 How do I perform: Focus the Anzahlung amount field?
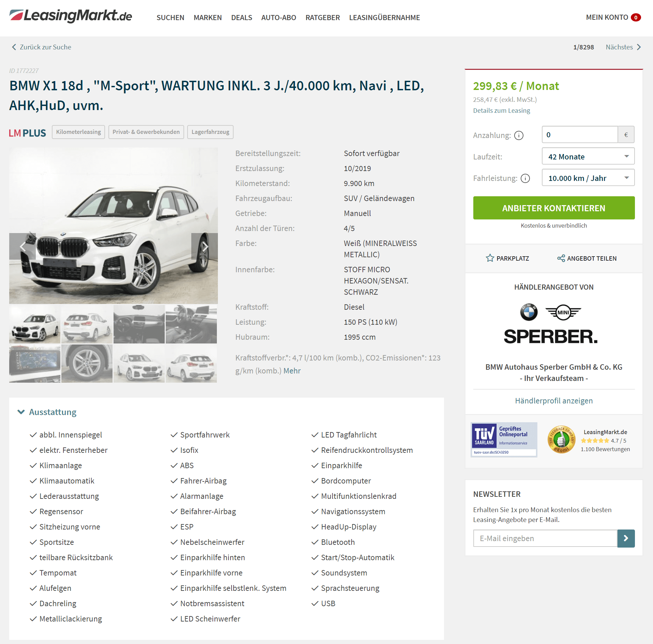580,135
